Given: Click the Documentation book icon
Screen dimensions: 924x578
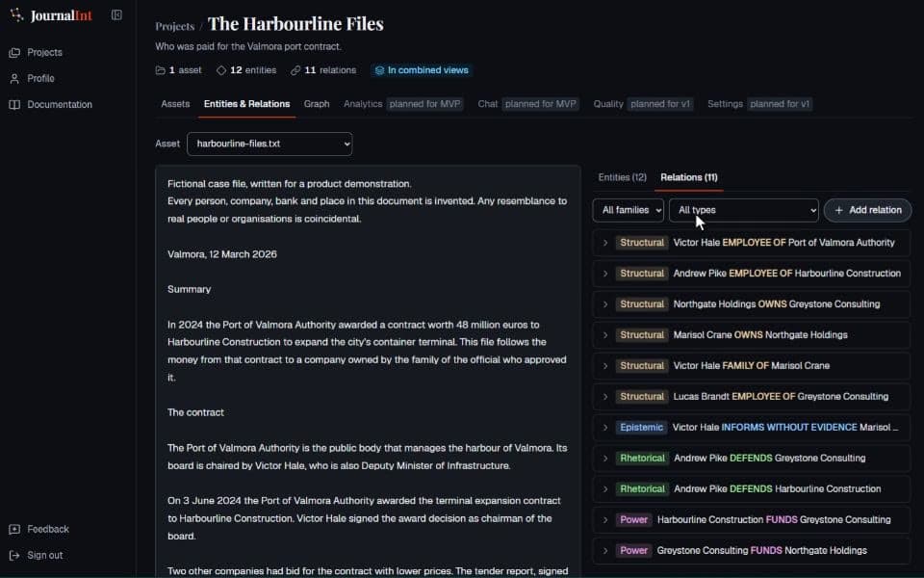Looking at the screenshot, I should click(x=14, y=104).
